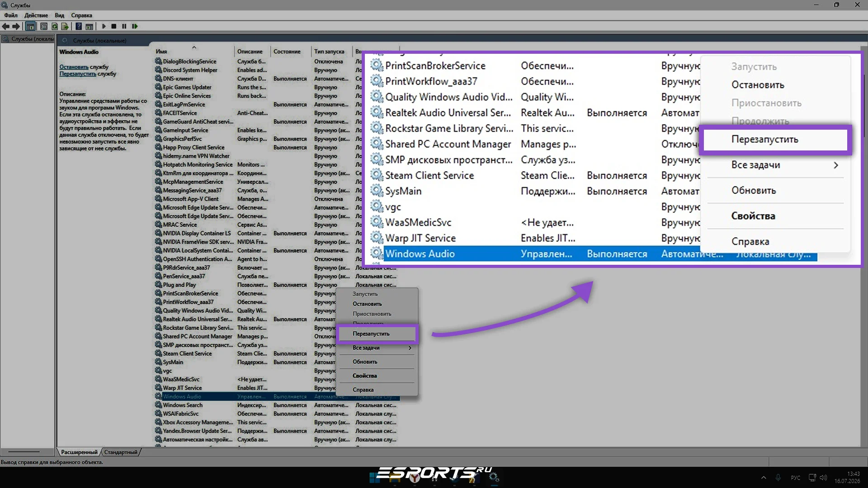Viewport: 868px width, 488px height.
Task: Select the DNS-клиент service row
Action: (277, 79)
